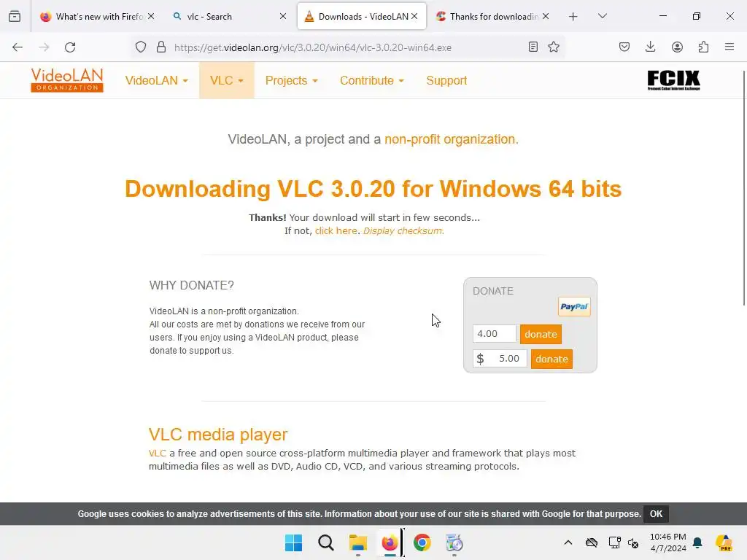Click the page vertical scrollbar thumb

(744, 188)
